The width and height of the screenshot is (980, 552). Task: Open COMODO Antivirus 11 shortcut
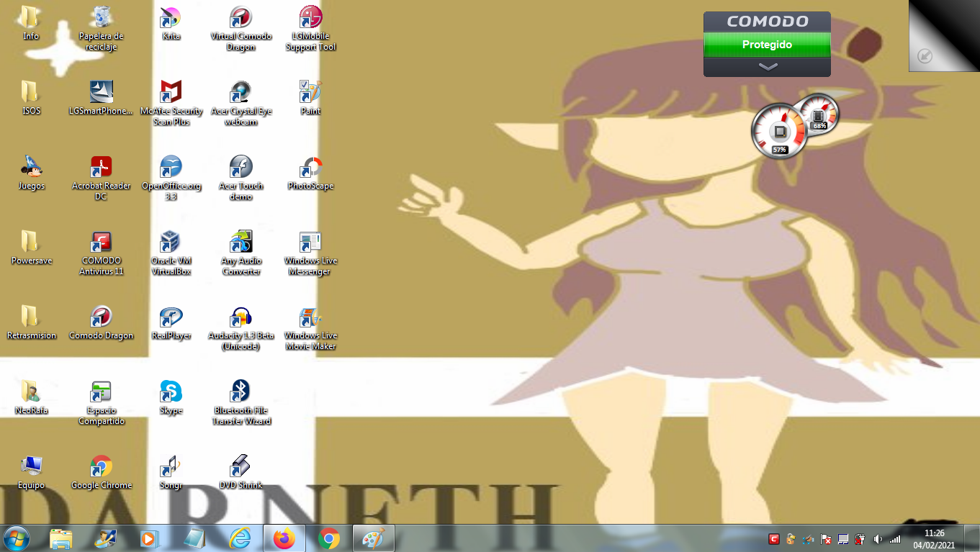tap(101, 253)
